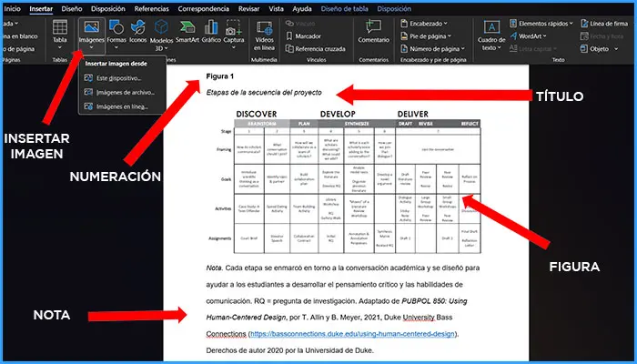Choose Imágenes de archivo option
Image resolution: width=637 pixels, height=364 pixels.
tap(119, 92)
